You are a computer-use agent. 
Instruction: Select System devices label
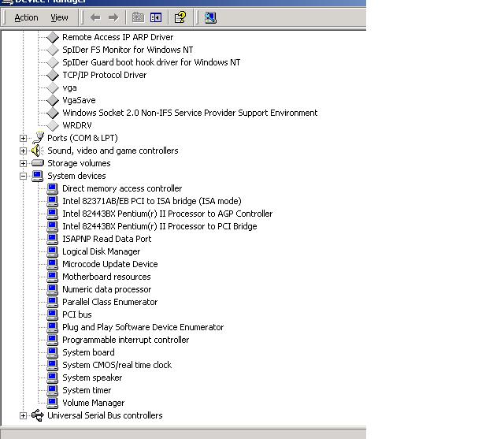(76, 176)
